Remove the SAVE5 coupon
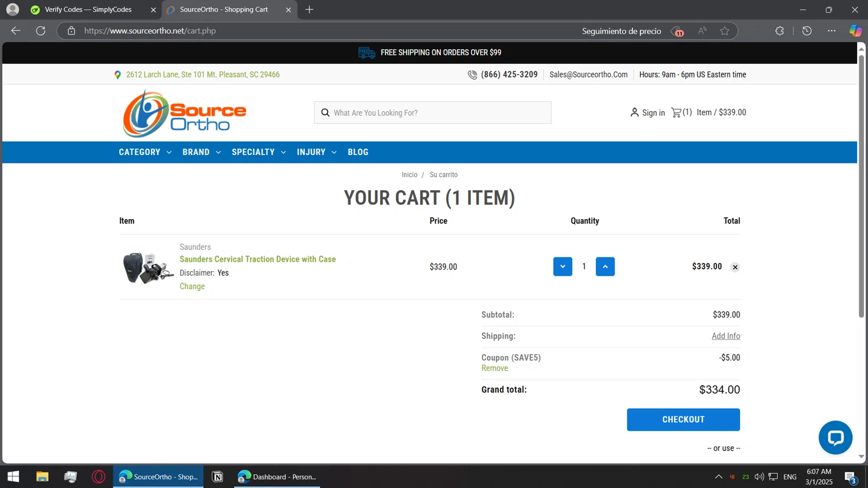Screen dimensions: 868x488 pyautogui.click(x=495, y=368)
